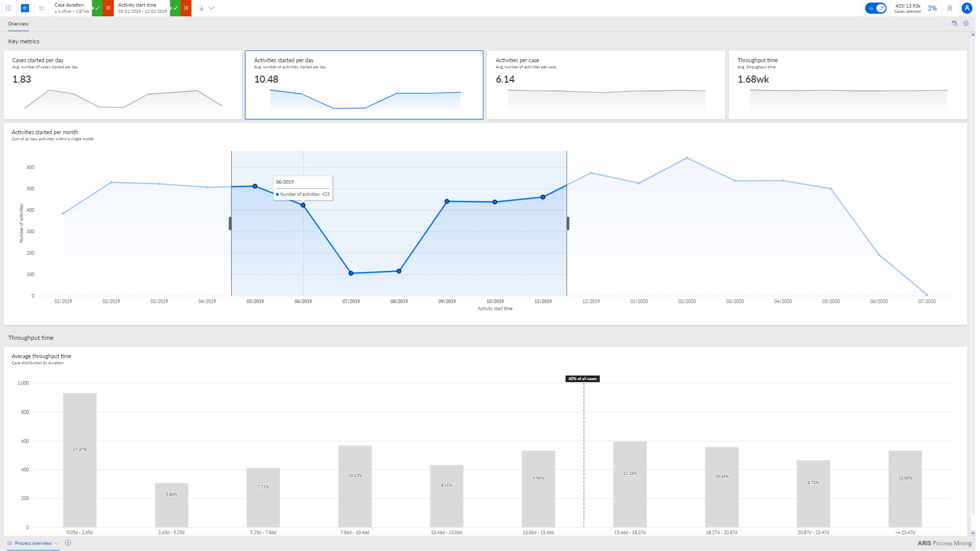980x551 pixels.
Task: Delete the Activity start time filter
Action: 186,8
